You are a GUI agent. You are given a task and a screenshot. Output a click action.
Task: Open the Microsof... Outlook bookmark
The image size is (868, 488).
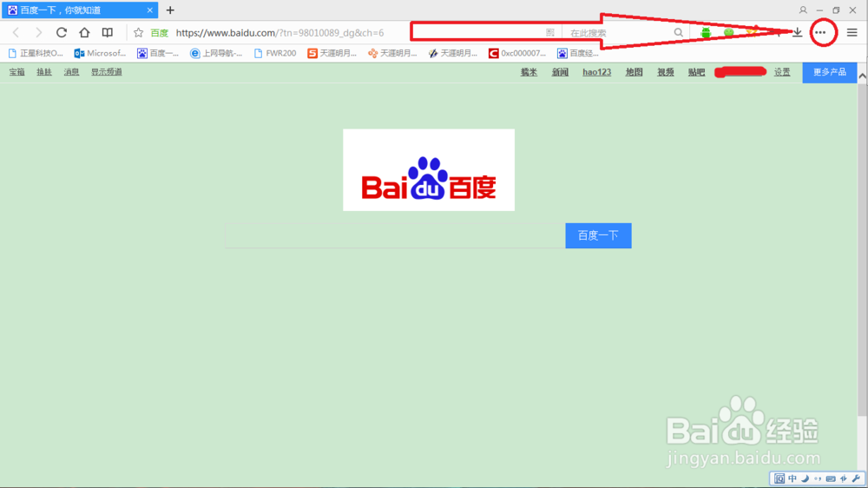100,53
